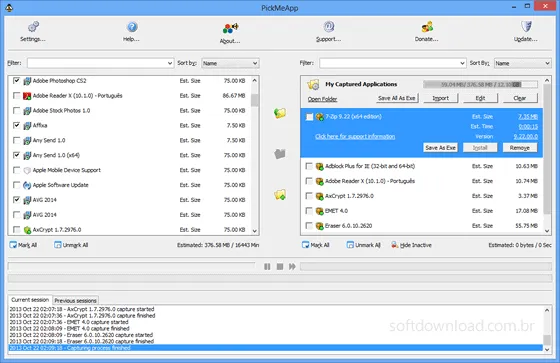
Task: Click right Unmark All button
Action: pos(363,245)
